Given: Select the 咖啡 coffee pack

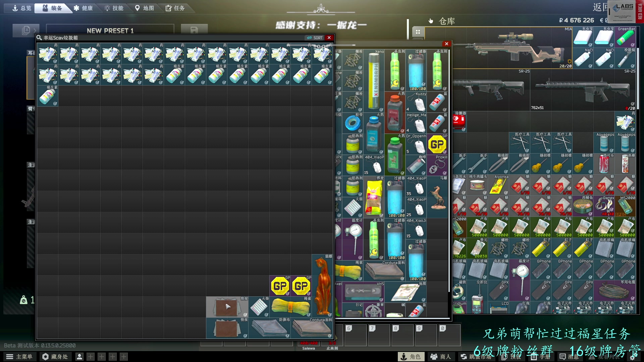Looking at the screenshot, I should (416, 165).
